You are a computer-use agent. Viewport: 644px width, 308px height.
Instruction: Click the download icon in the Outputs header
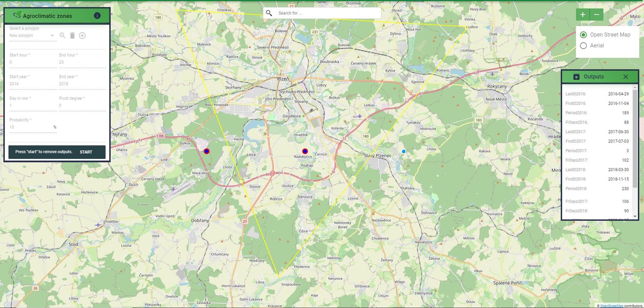coord(576,77)
